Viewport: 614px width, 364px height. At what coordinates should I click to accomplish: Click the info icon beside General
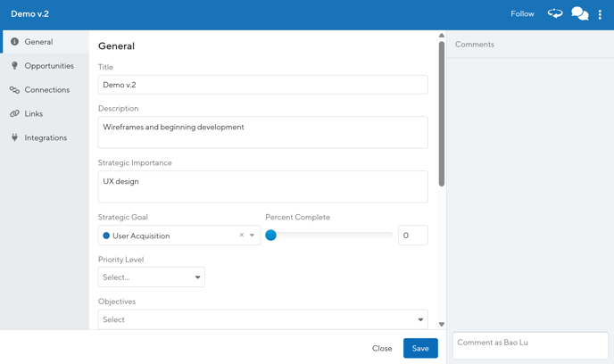click(x=14, y=42)
